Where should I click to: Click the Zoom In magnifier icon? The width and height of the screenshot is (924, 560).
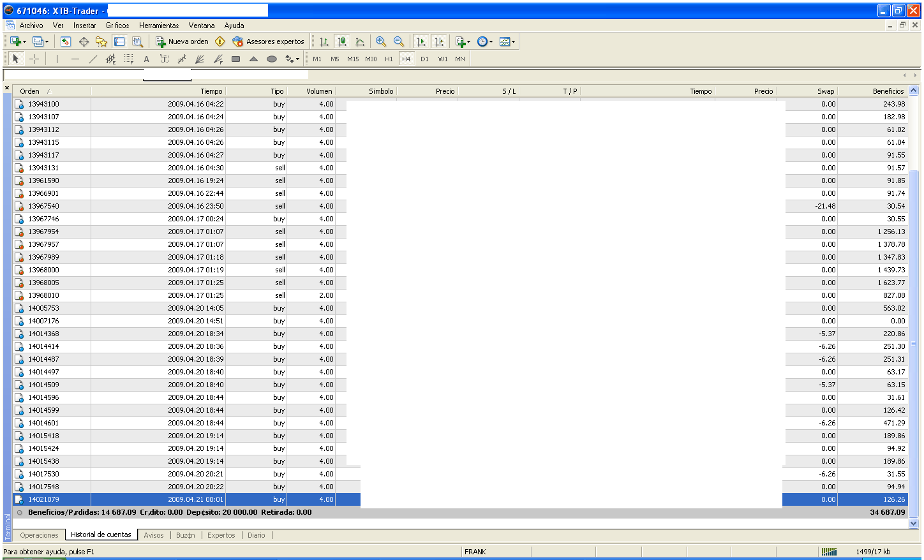coord(381,41)
